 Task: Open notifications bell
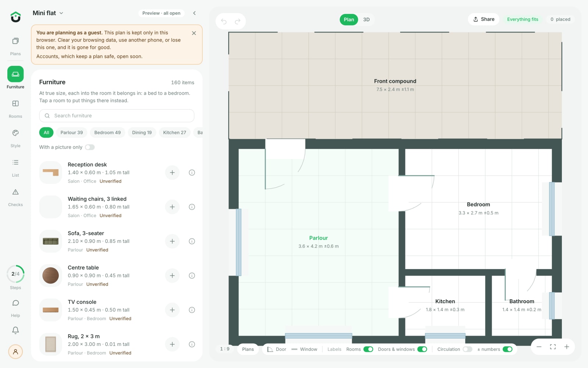pos(15,330)
